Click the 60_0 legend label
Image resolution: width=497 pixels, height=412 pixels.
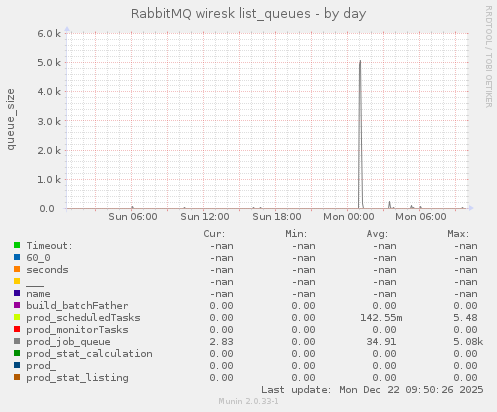click(x=38, y=258)
